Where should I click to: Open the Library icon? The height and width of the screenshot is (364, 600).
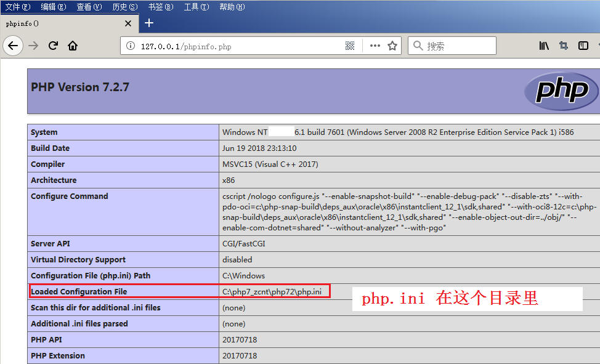(x=544, y=46)
